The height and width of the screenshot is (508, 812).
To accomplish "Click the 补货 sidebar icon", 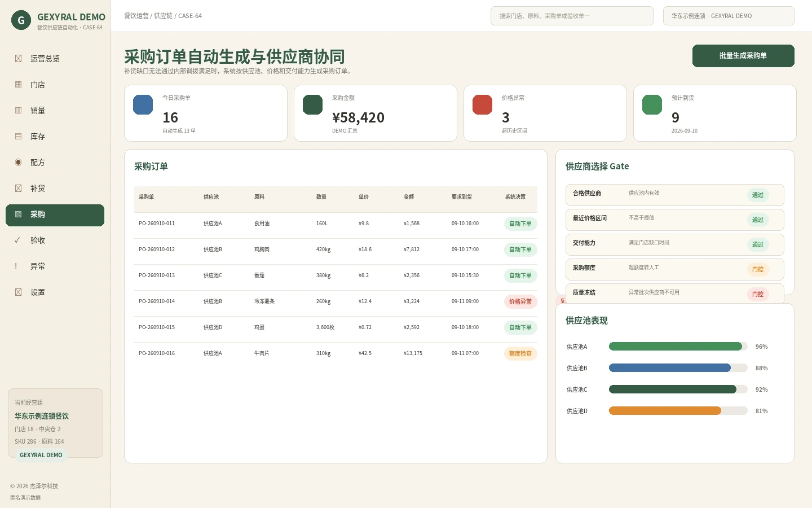I will pos(18,189).
